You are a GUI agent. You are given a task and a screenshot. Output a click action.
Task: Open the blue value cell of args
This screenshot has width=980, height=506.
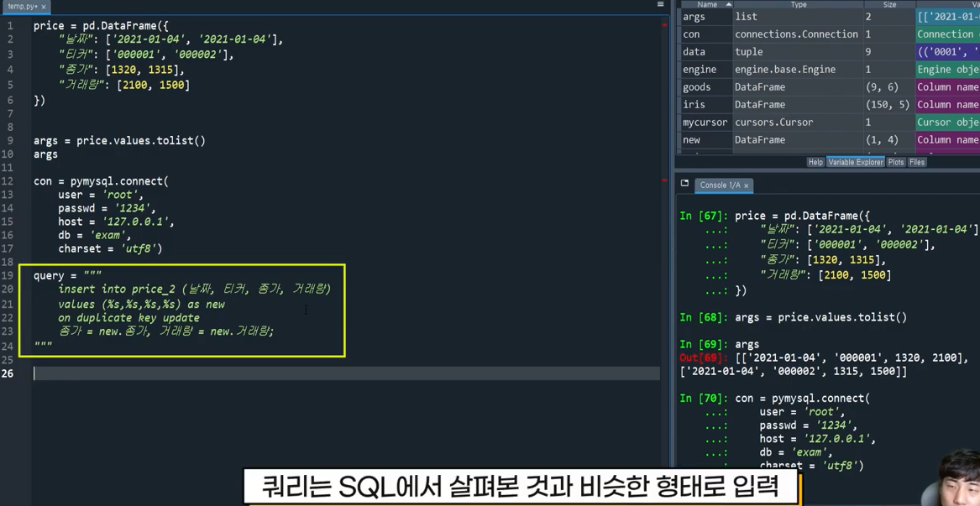pos(947,17)
